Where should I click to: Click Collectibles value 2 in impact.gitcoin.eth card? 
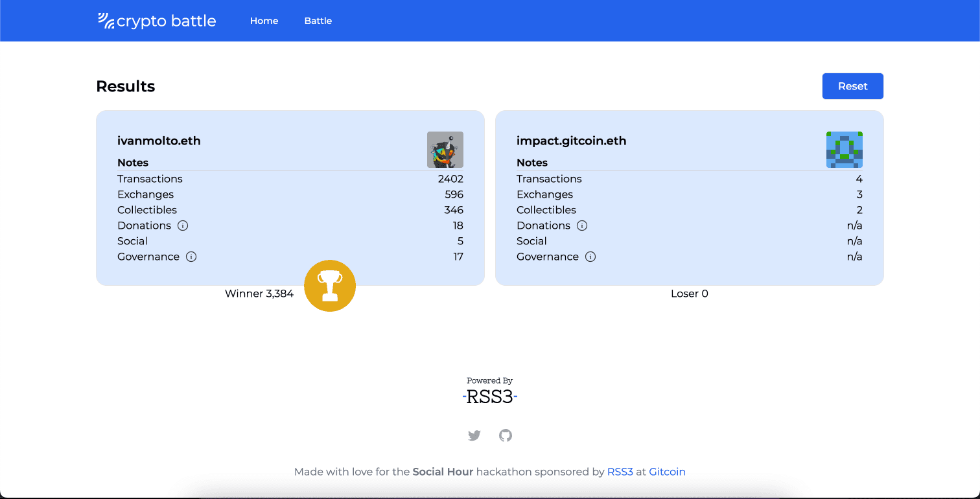click(859, 210)
